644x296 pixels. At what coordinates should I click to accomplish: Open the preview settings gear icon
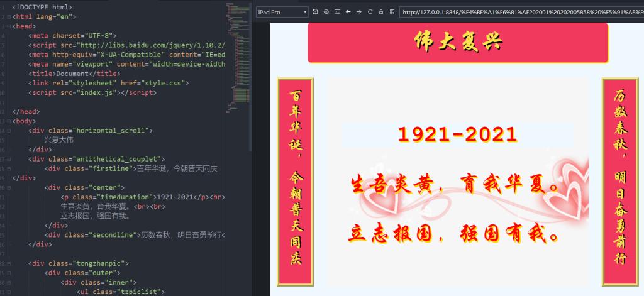[326, 12]
